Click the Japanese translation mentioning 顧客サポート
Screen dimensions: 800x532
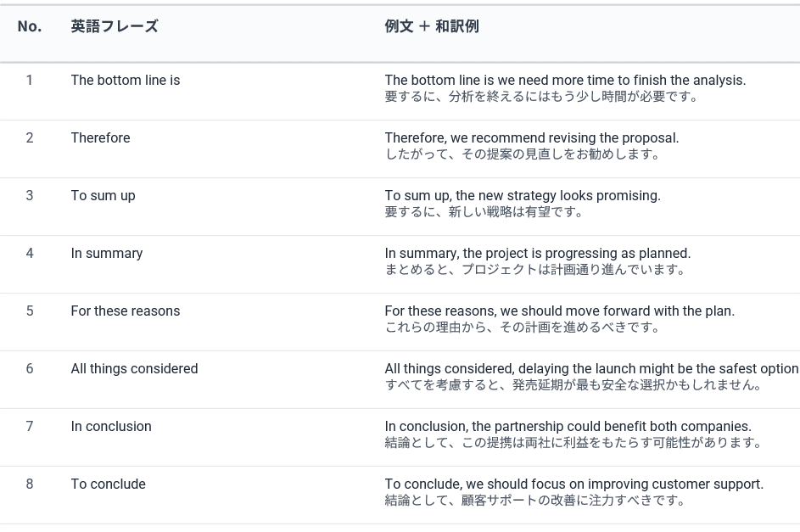coord(535,501)
